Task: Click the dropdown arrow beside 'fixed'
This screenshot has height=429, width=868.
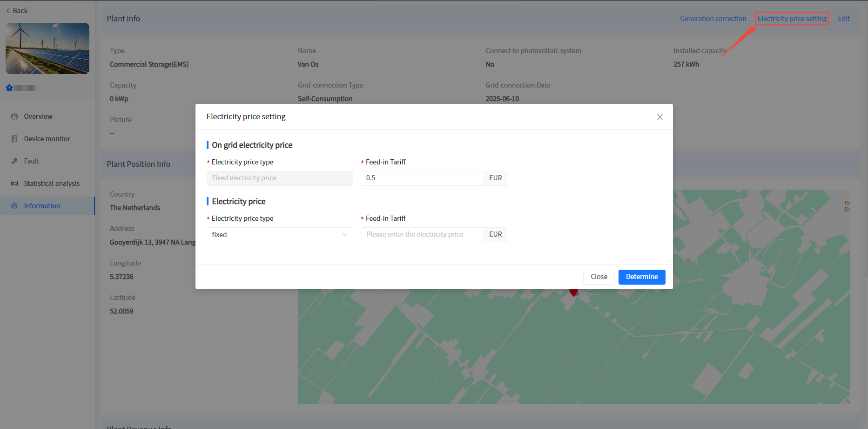Action: (344, 235)
